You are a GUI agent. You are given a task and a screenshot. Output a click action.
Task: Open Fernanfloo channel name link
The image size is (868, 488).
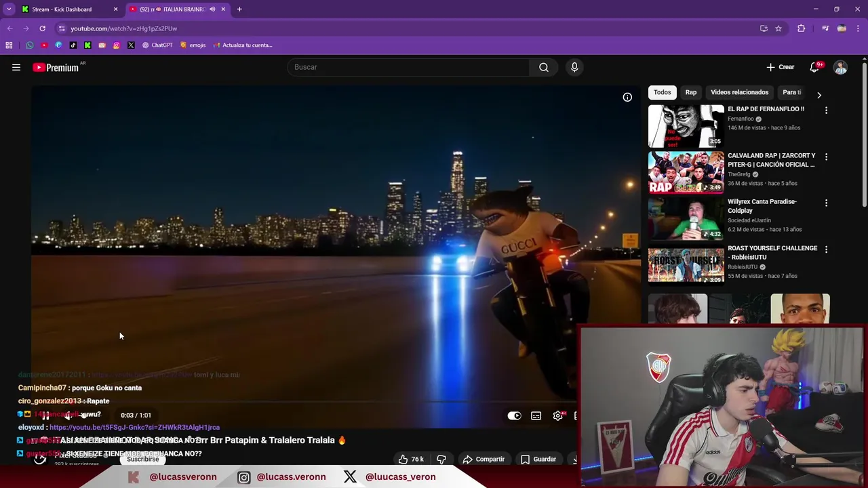coord(741,119)
